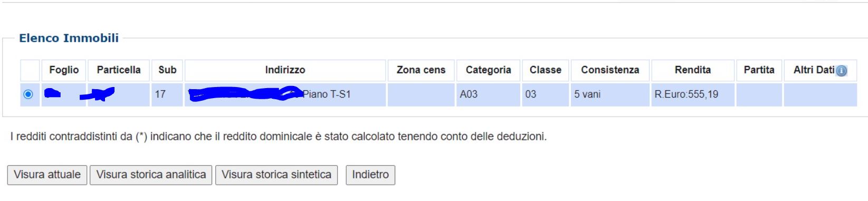Select the radio button for Sub 17
The image size is (868, 201).
click(x=28, y=94)
